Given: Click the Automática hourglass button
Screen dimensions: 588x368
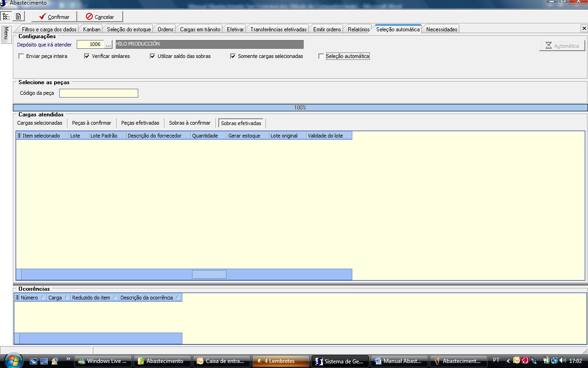Looking at the screenshot, I should pyautogui.click(x=562, y=46).
